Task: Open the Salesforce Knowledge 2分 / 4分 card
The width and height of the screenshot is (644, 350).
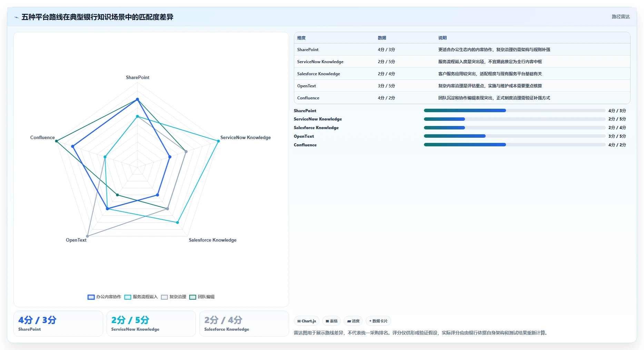Action: [244, 323]
